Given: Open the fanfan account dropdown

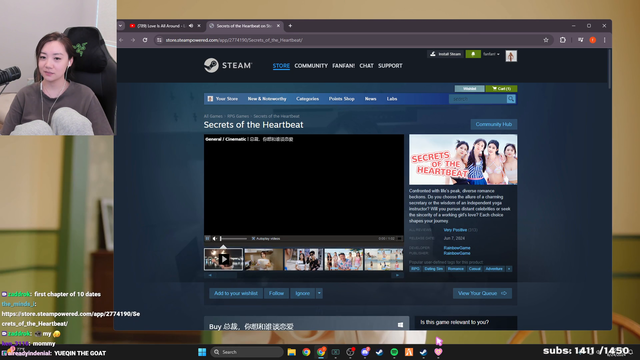Looking at the screenshot, I should pyautogui.click(x=491, y=54).
